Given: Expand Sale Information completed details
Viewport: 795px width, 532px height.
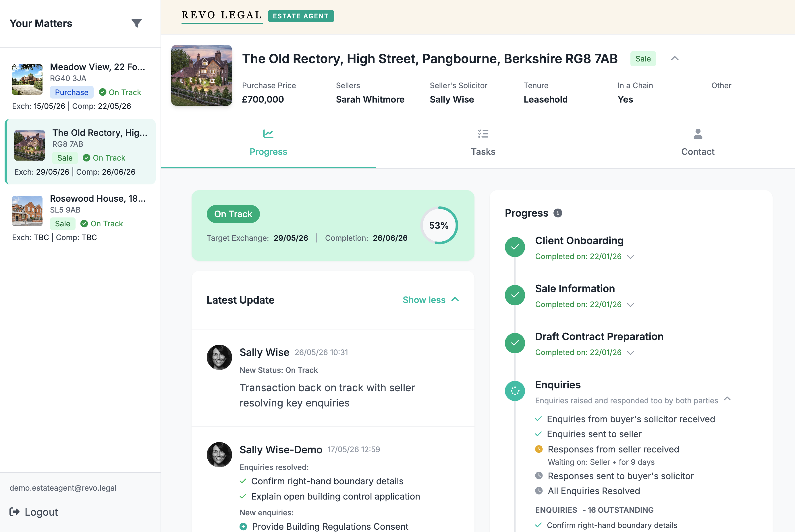Looking at the screenshot, I should [x=630, y=305].
